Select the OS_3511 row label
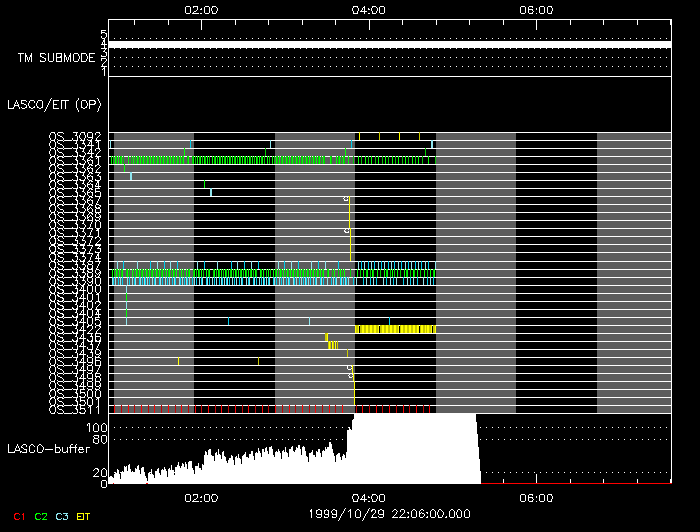Screen dimensions: 700x532 pyautogui.click(x=75, y=409)
